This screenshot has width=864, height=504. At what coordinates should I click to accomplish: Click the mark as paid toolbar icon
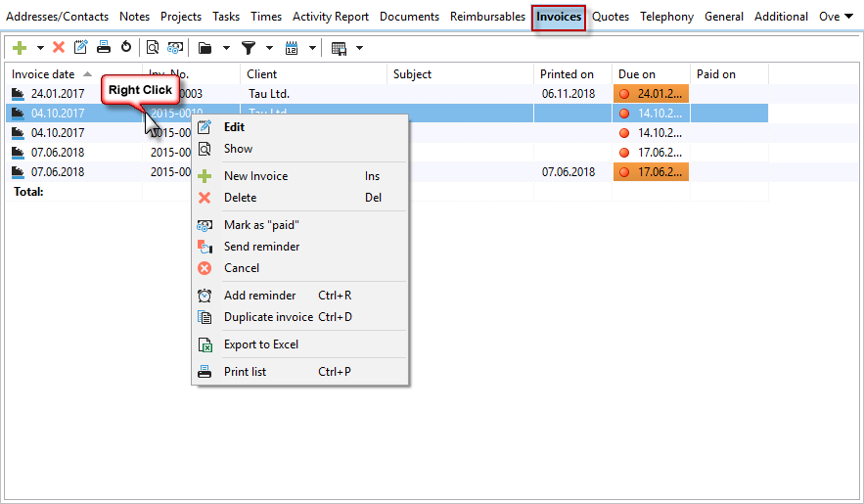coord(175,47)
